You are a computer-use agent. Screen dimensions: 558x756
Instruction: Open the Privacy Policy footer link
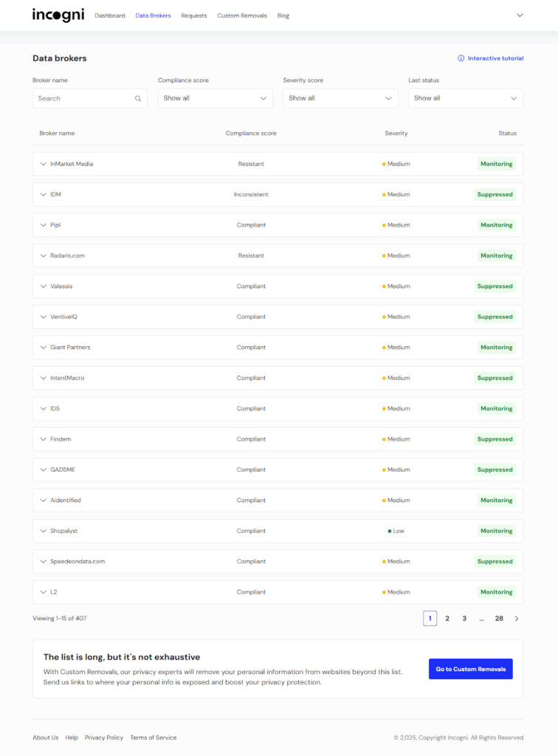(x=104, y=738)
